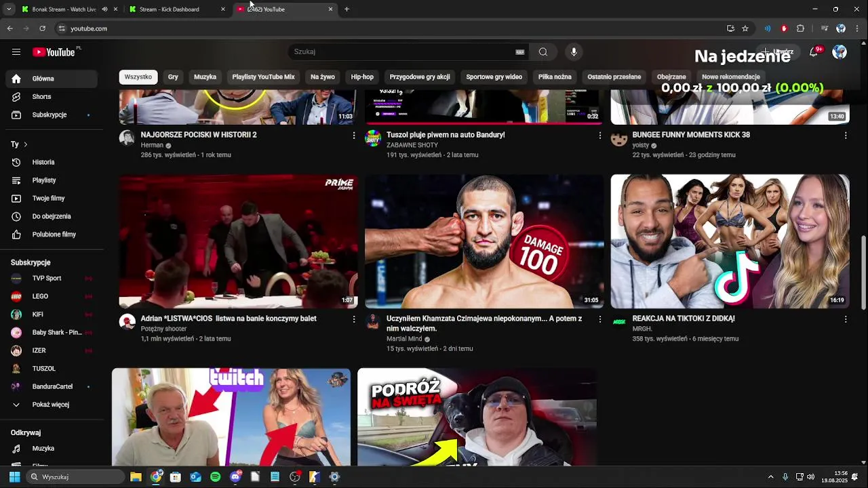The image size is (868, 488).
Task: Mute the Bonak Stream tab audio
Action: coord(104,9)
